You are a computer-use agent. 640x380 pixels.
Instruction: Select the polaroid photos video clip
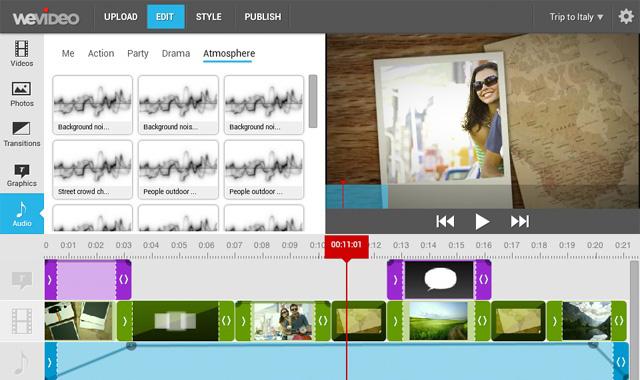80,321
